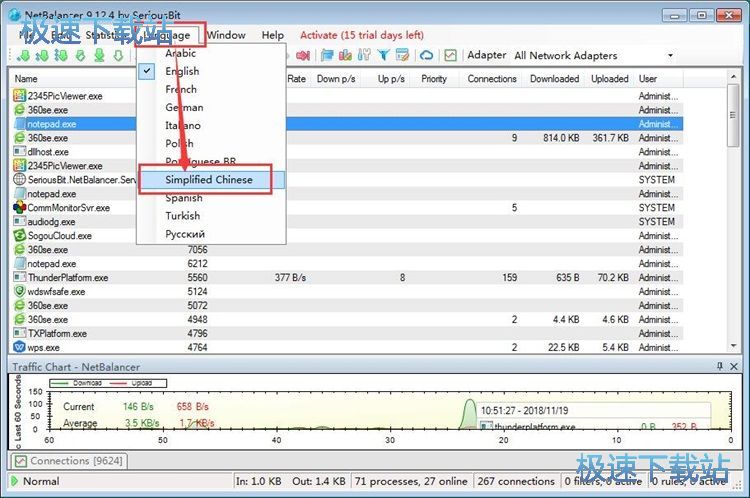The image size is (750, 498).
Task: Open the Adapter dropdown arrow
Action: (x=670, y=55)
